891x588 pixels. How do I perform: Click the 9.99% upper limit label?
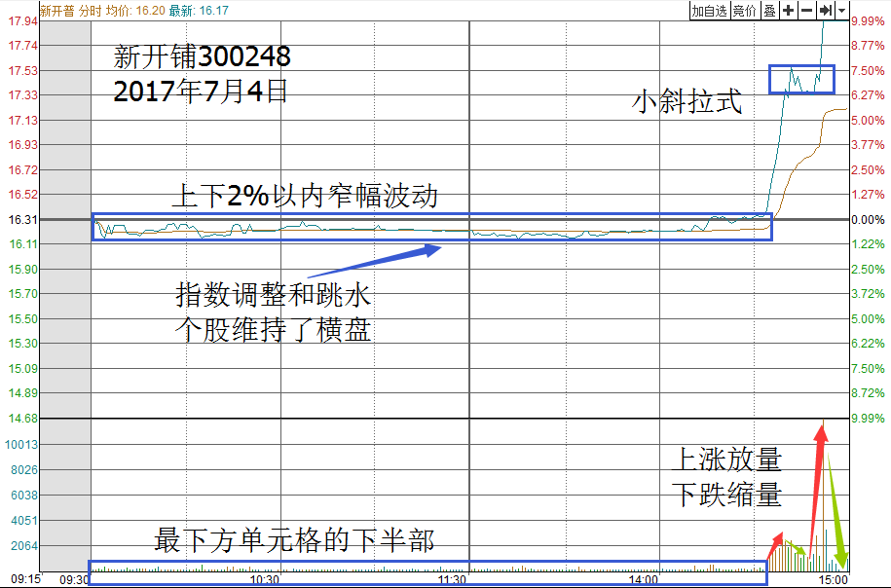867,20
